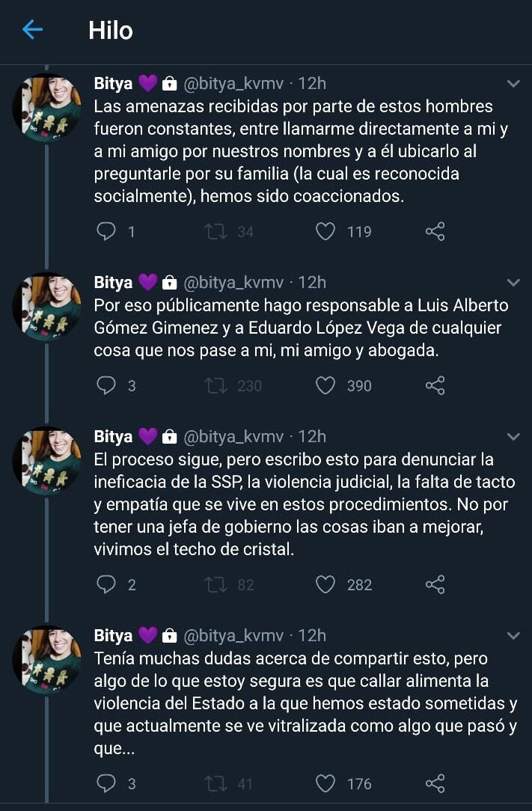Open @bitya_kvmv profile from first tweet handle
This screenshot has height=811, width=532.
pos(233,84)
